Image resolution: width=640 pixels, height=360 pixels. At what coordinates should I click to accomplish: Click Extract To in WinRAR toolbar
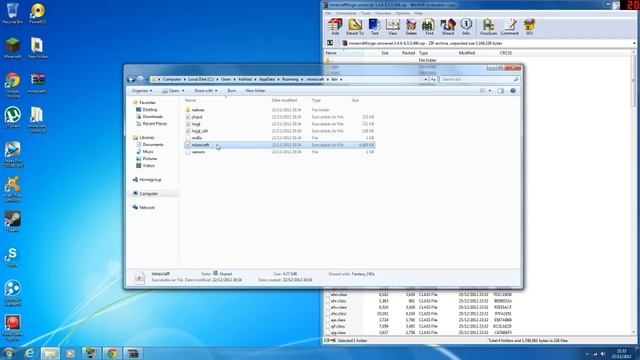pyautogui.click(x=355, y=27)
